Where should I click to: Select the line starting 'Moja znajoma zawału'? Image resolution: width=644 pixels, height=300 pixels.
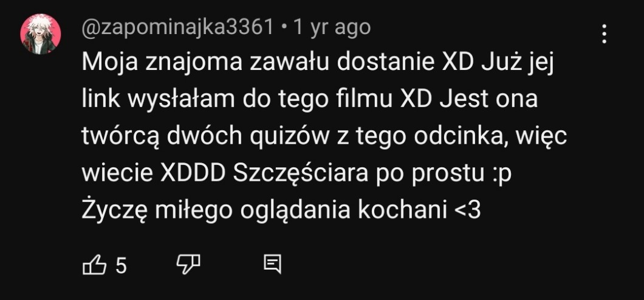coord(317,63)
